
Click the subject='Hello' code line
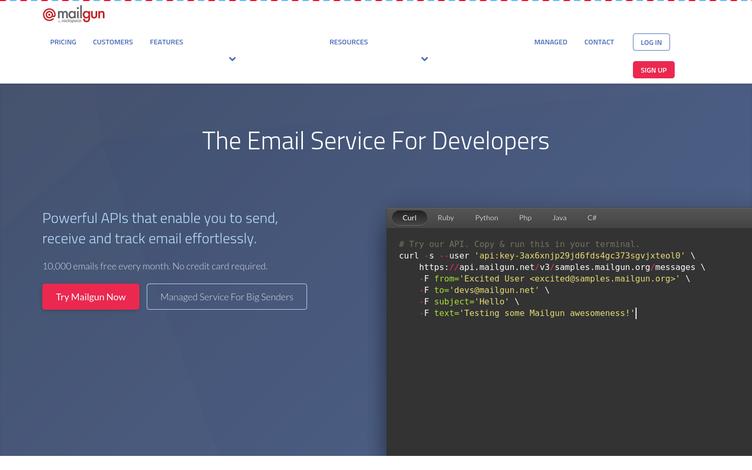[470, 302]
